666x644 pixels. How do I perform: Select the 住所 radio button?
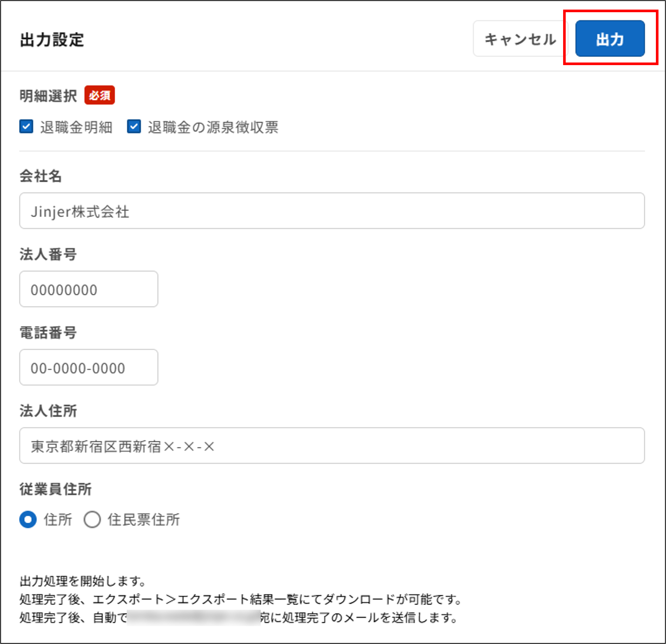(x=28, y=519)
